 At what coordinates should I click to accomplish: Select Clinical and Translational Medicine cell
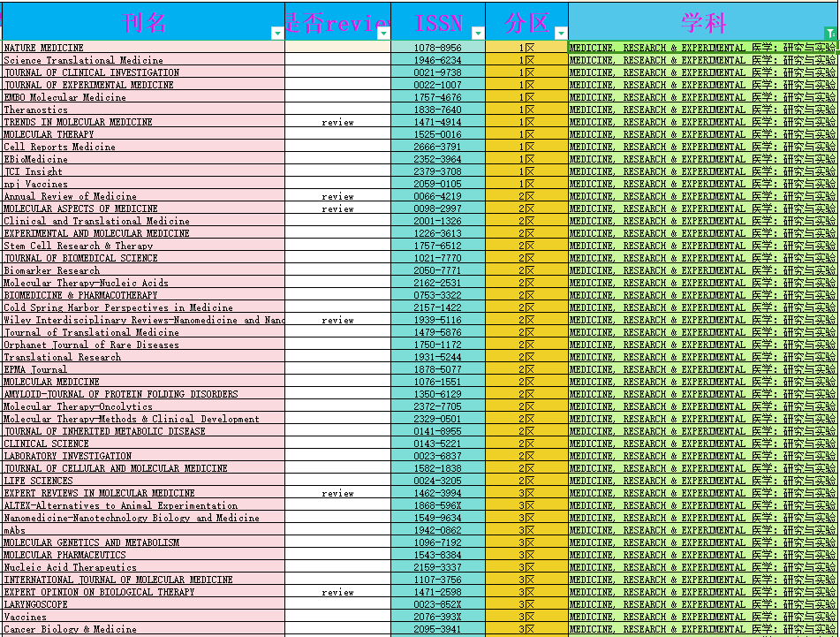[x=144, y=221]
